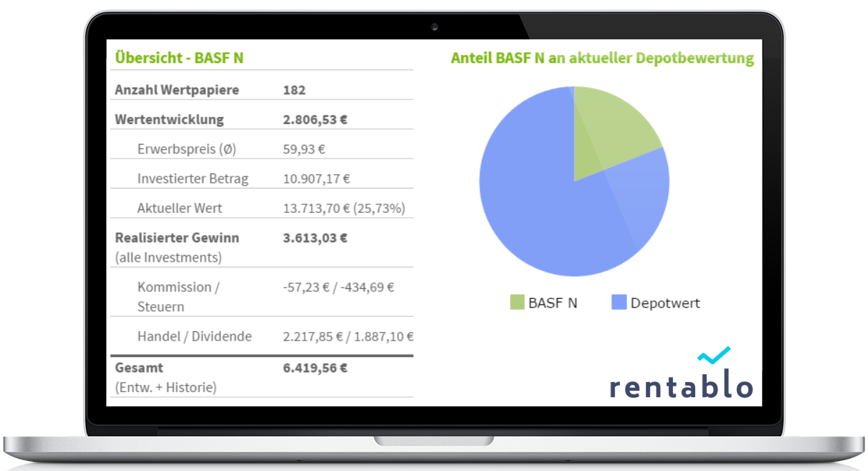Select the 'Kommission / Steuern' row label
The image size is (868, 471).
tap(178, 297)
